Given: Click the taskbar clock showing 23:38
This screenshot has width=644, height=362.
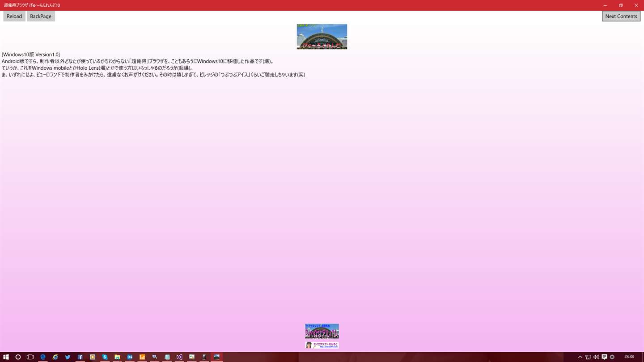Looking at the screenshot, I should 629,357.
